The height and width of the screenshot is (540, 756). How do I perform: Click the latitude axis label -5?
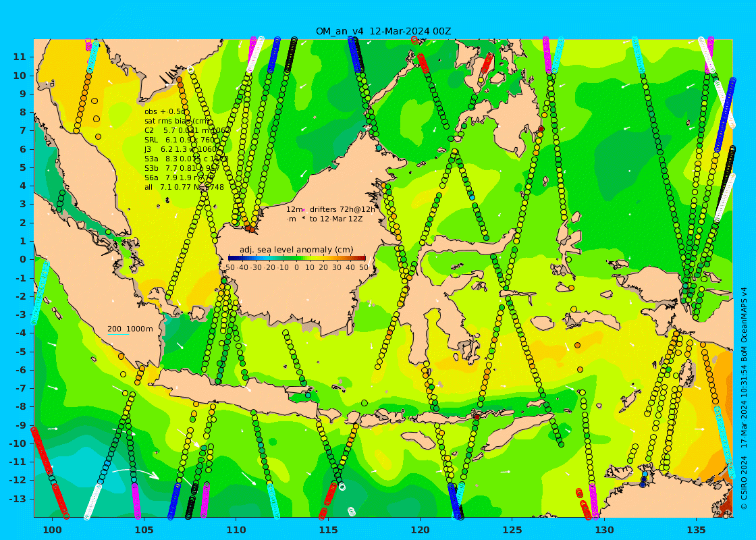[x=21, y=352]
